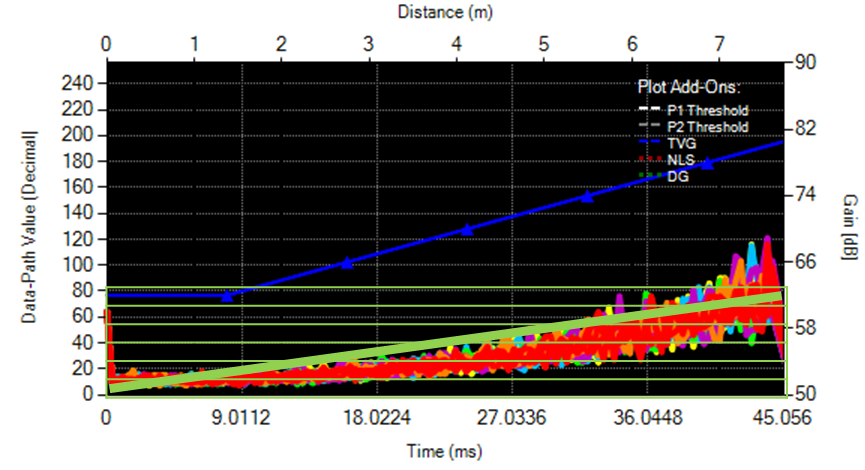Click the TVG triangle marker where flat gain ends
Image resolution: width=865 pixels, height=470 pixels.
(227, 296)
